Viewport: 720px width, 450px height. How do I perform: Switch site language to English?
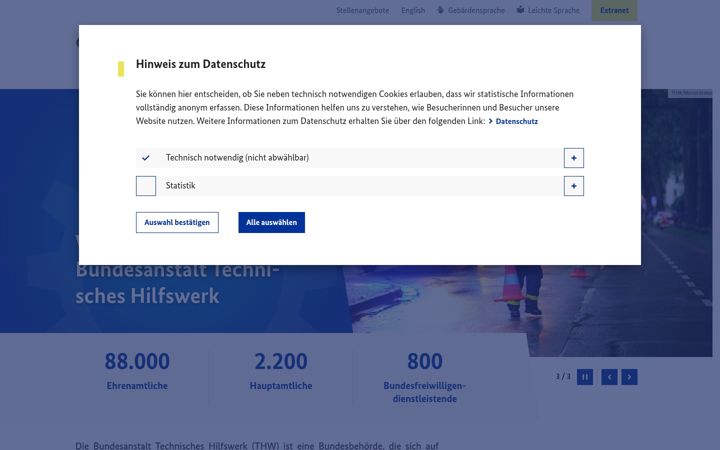click(413, 10)
